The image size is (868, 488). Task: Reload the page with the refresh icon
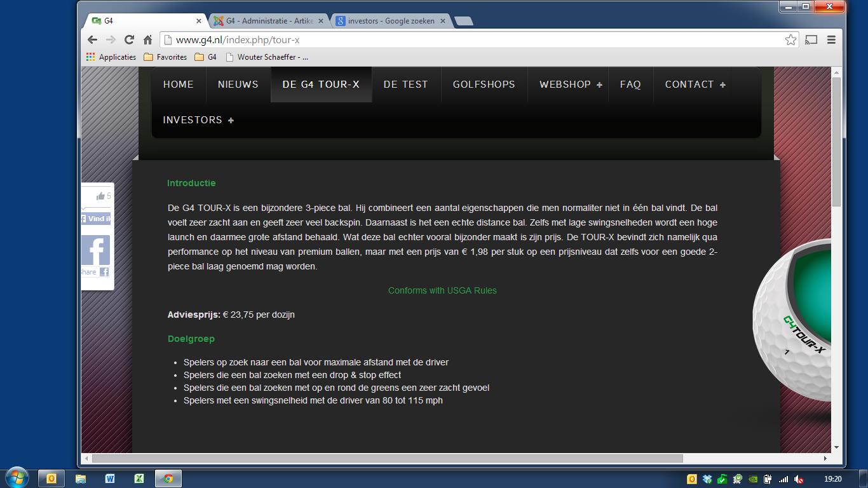click(x=129, y=39)
